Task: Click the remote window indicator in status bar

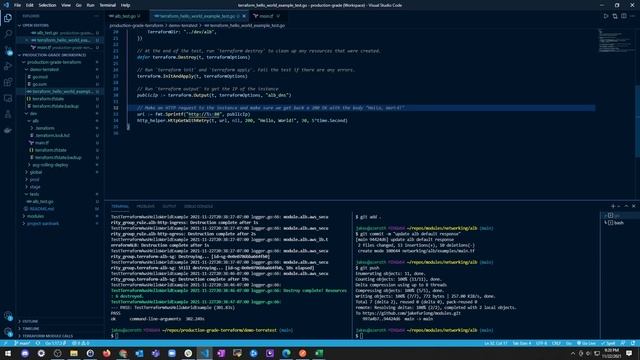Action: [x=5, y=343]
